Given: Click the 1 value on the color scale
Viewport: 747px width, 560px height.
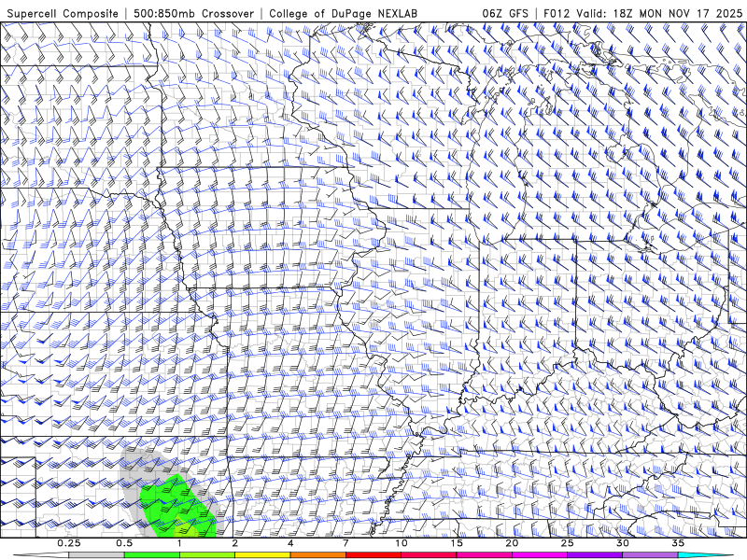Looking at the screenshot, I should pyautogui.click(x=179, y=543).
